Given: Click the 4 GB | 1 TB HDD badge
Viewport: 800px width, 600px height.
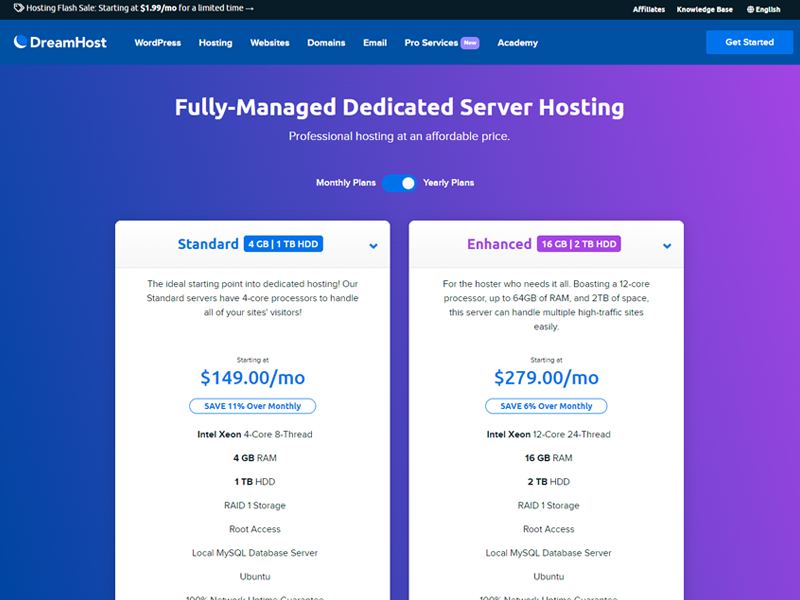Looking at the screenshot, I should tap(283, 244).
